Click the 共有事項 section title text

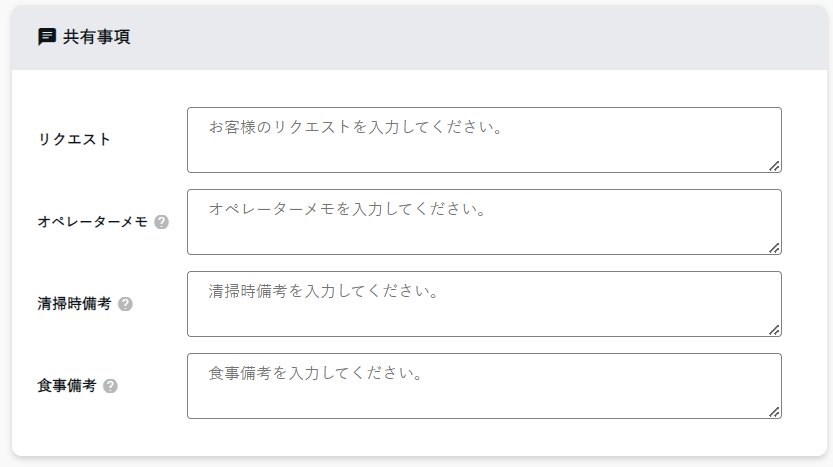tap(96, 37)
